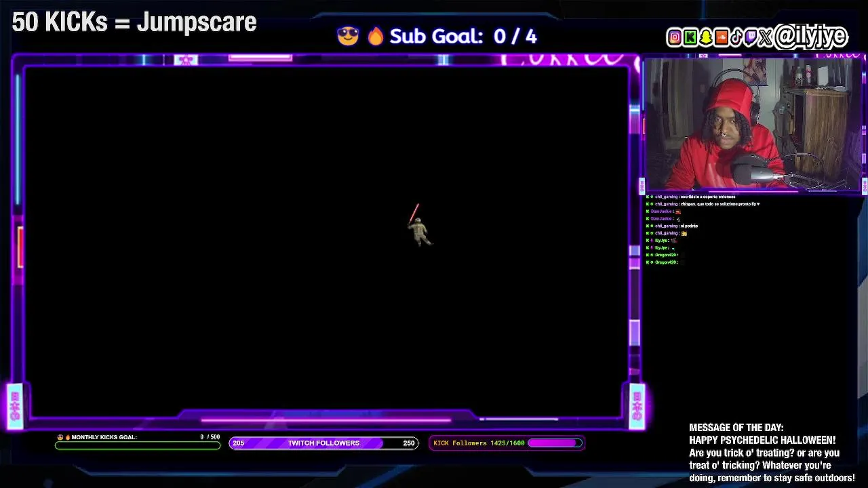Image resolution: width=868 pixels, height=488 pixels.
Task: Click the streamer webcam feed
Action: [x=753, y=124]
